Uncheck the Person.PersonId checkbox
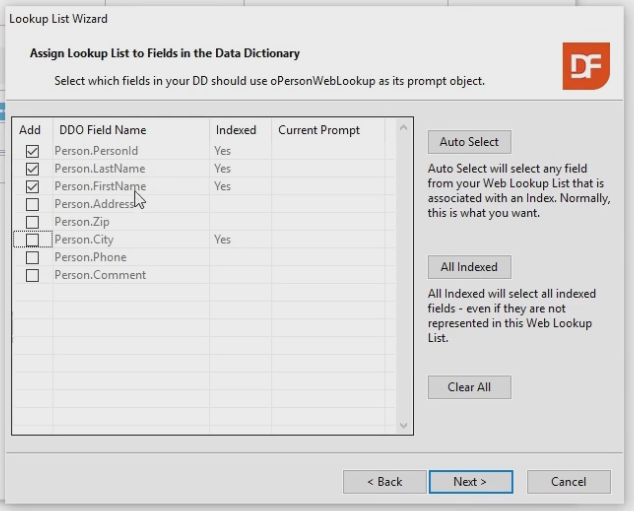634x511 pixels. click(32, 151)
